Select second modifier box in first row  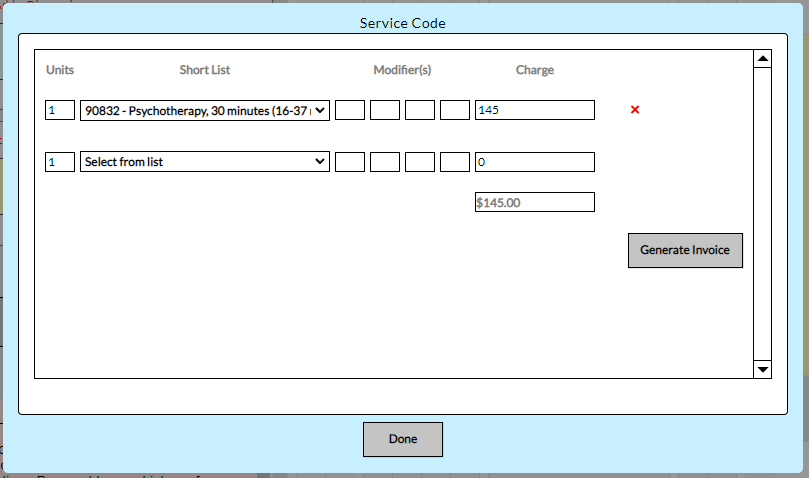coord(385,111)
